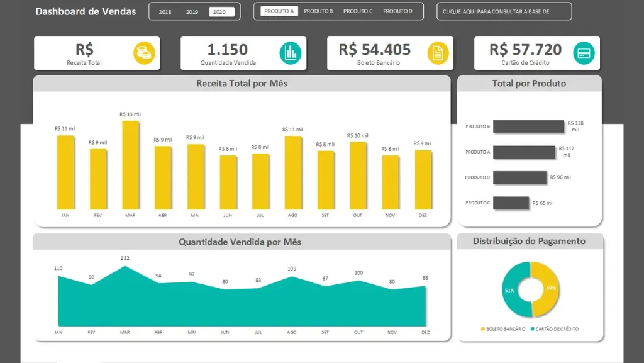This screenshot has width=644, height=363.
Task: Select the PRODUTO B bar in Total por Produto
Action: pos(528,126)
